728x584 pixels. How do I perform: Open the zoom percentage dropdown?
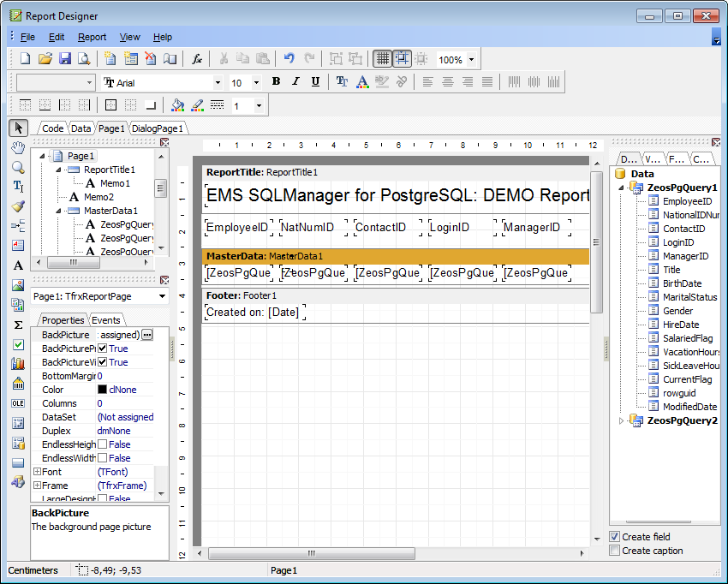469,58
